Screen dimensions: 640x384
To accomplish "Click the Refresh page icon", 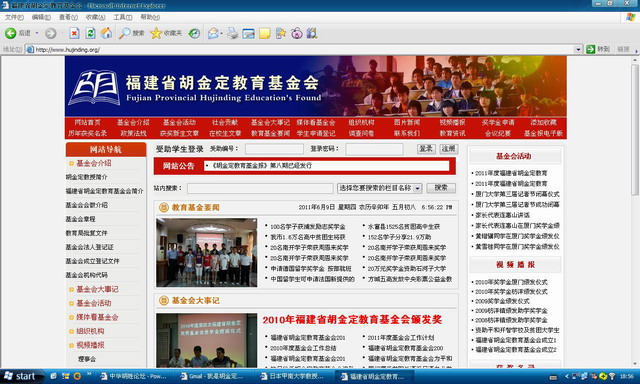I will 90,33.
